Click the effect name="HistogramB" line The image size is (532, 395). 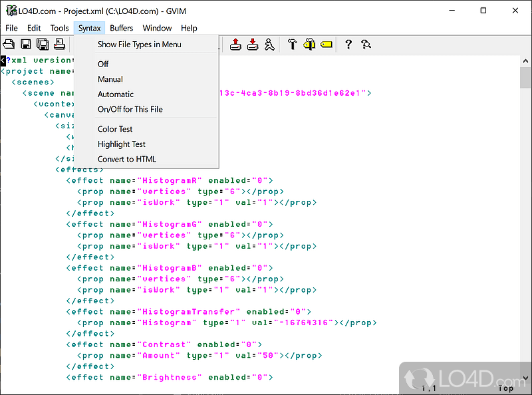(x=170, y=268)
